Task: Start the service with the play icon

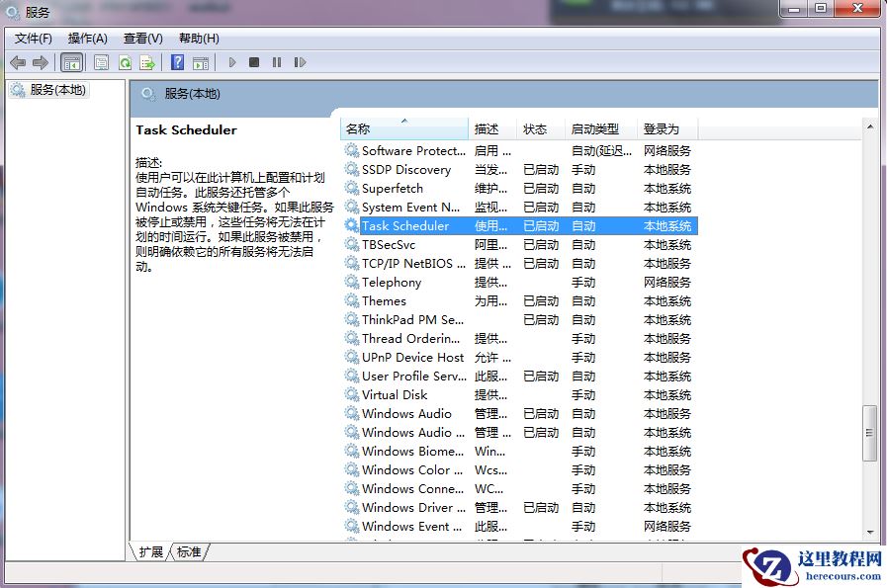Action: [232, 62]
